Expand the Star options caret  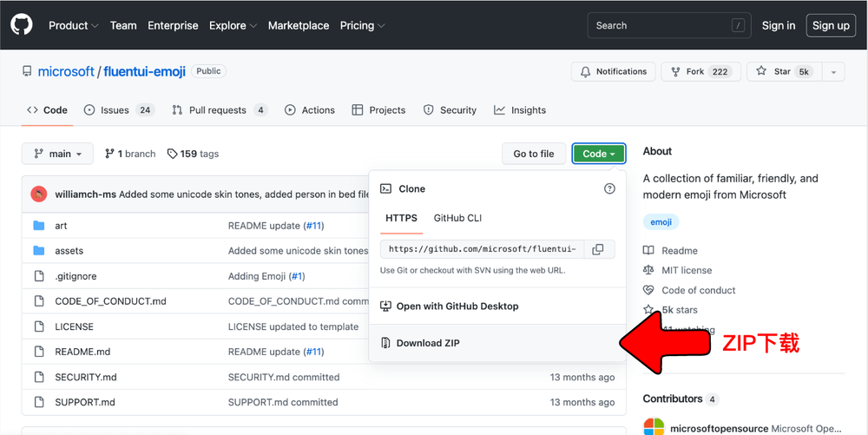click(x=833, y=72)
